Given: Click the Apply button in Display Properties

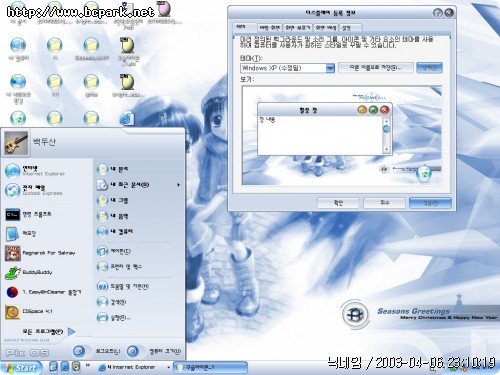Looking at the screenshot, I should click(430, 203).
